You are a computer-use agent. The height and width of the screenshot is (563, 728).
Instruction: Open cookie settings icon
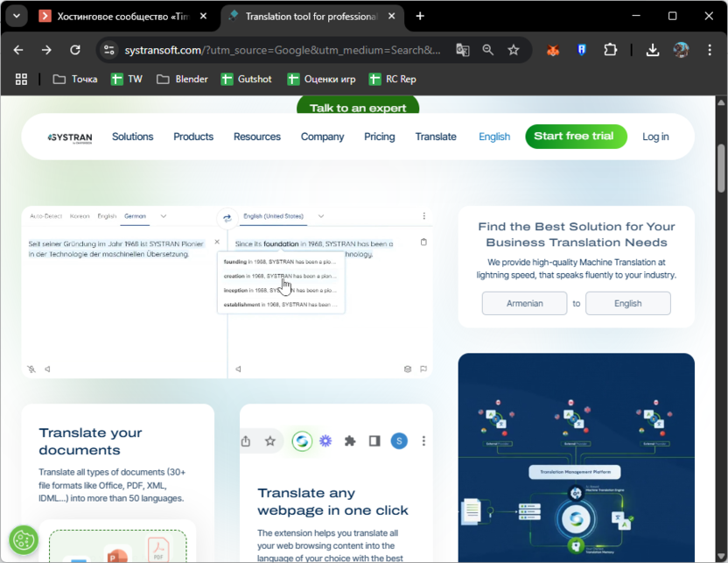point(24,539)
